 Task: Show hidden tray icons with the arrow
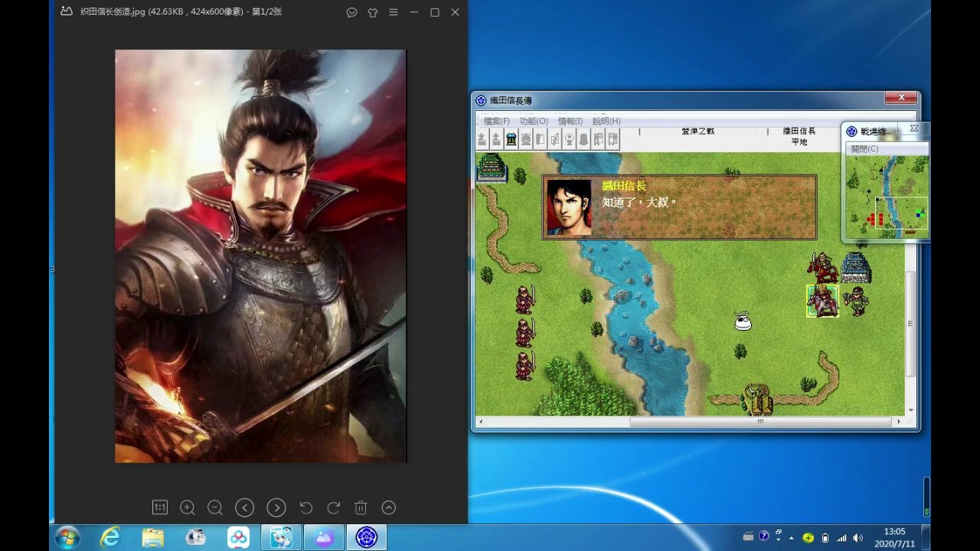[x=791, y=537]
